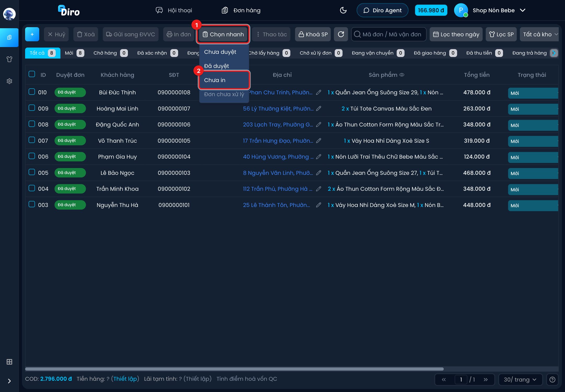Image resolution: width=565 pixels, height=392 pixels.
Task: Click the Diro Agent button
Action: [382, 10]
